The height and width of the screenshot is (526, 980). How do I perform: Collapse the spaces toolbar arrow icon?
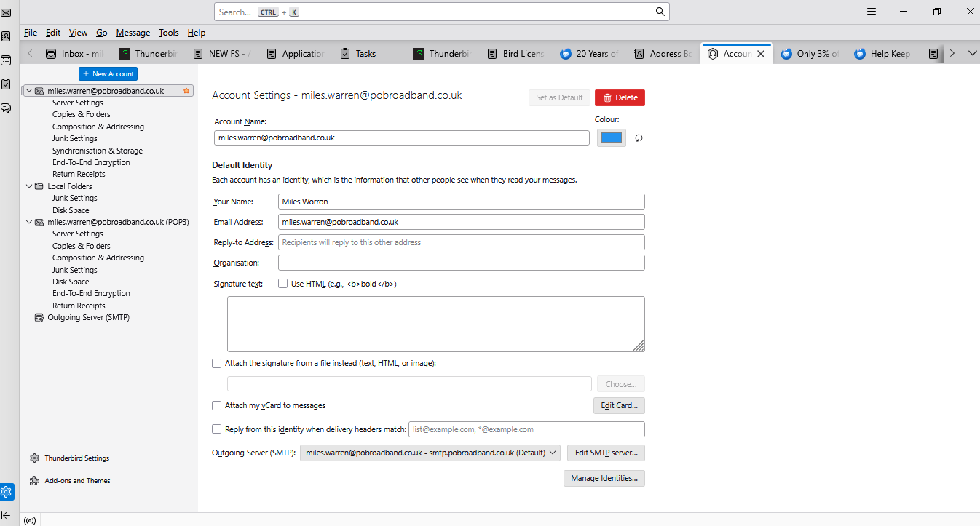coord(6,515)
